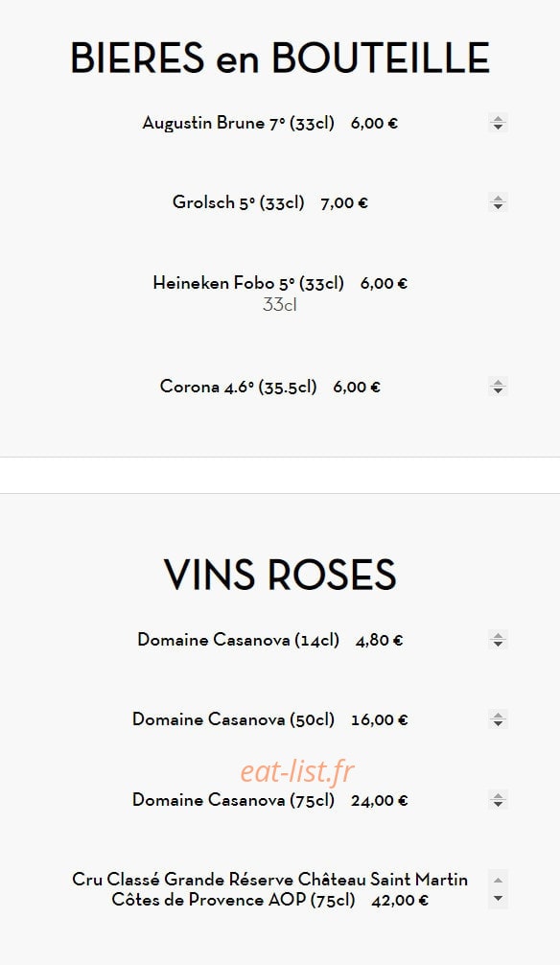
Task: Click the Château Saint Martin 42,00 € price
Action: (x=400, y=901)
